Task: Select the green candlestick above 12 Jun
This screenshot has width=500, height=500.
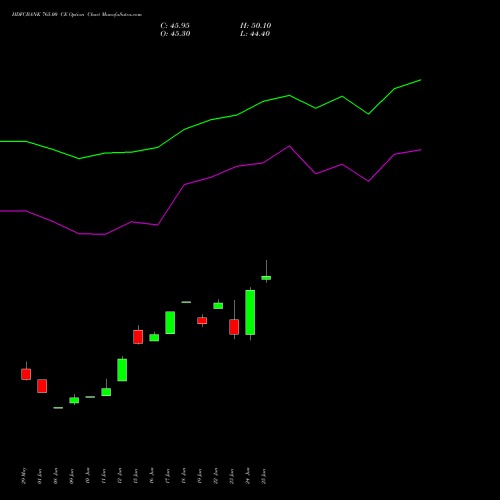Action: (122, 370)
